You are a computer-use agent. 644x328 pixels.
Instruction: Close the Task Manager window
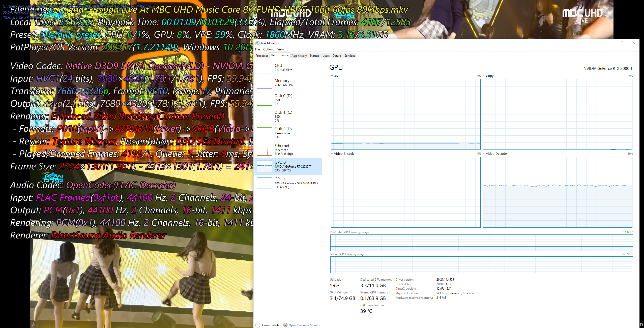[x=633, y=43]
